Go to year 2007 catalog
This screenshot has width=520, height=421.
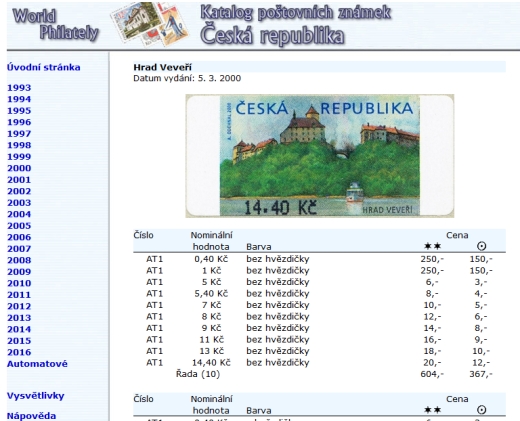(x=19, y=249)
